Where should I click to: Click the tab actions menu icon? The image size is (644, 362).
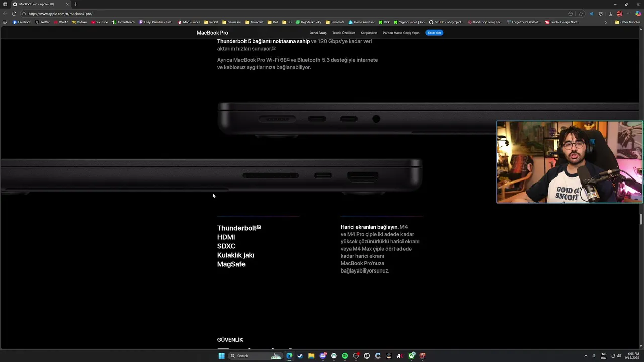pos(5,4)
